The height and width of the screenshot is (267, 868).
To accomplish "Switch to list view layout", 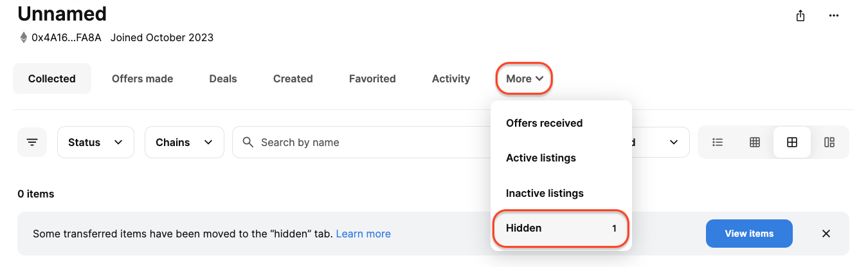I will 718,142.
